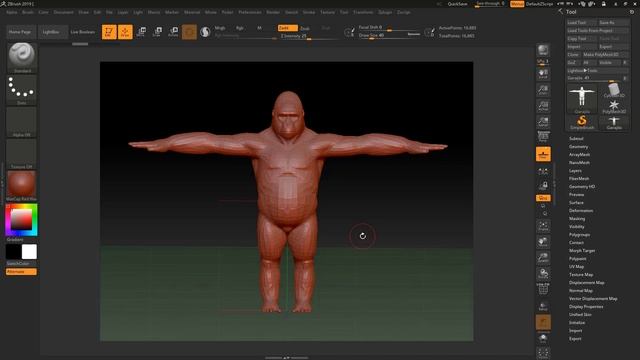Select the Scale transform icon in top shelf

tap(157, 32)
